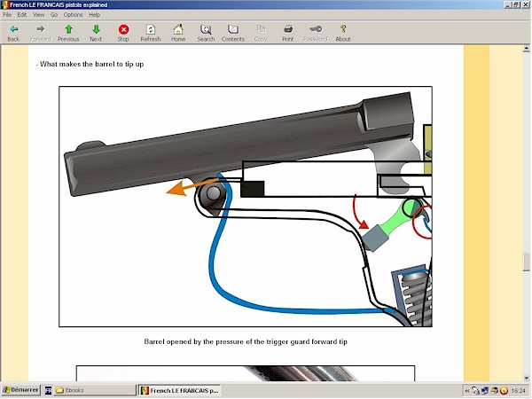Show the Contents panel
Screen dimensions: 532x399
tap(233, 33)
